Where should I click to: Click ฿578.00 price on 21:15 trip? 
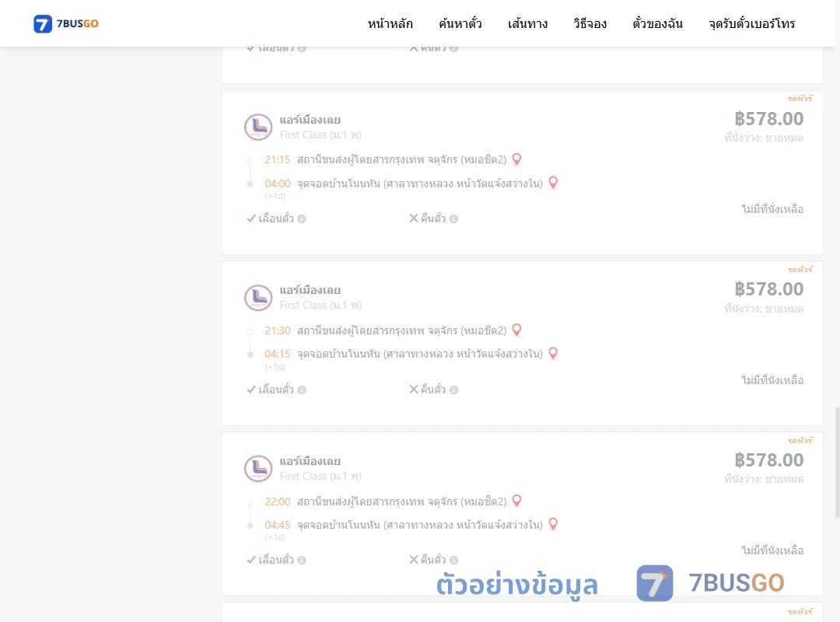click(768, 118)
